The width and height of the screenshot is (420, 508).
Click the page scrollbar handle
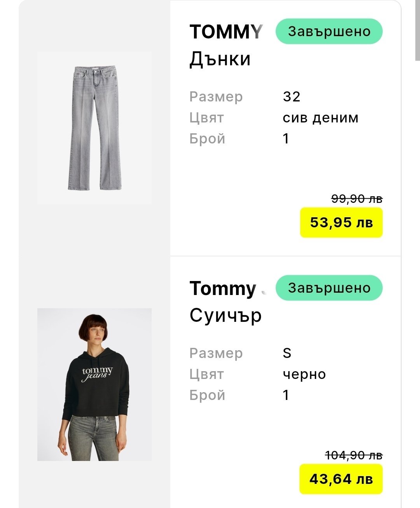[418, 31]
